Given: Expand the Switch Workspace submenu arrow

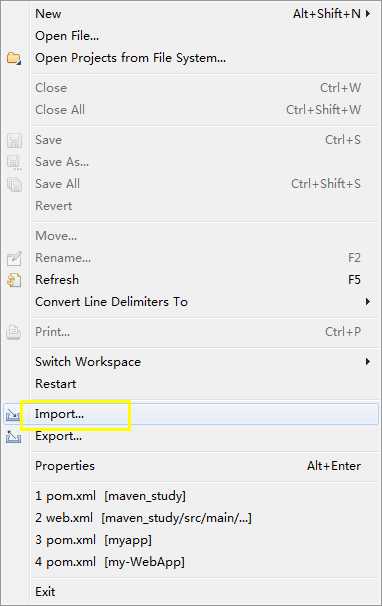Looking at the screenshot, I should [368, 362].
